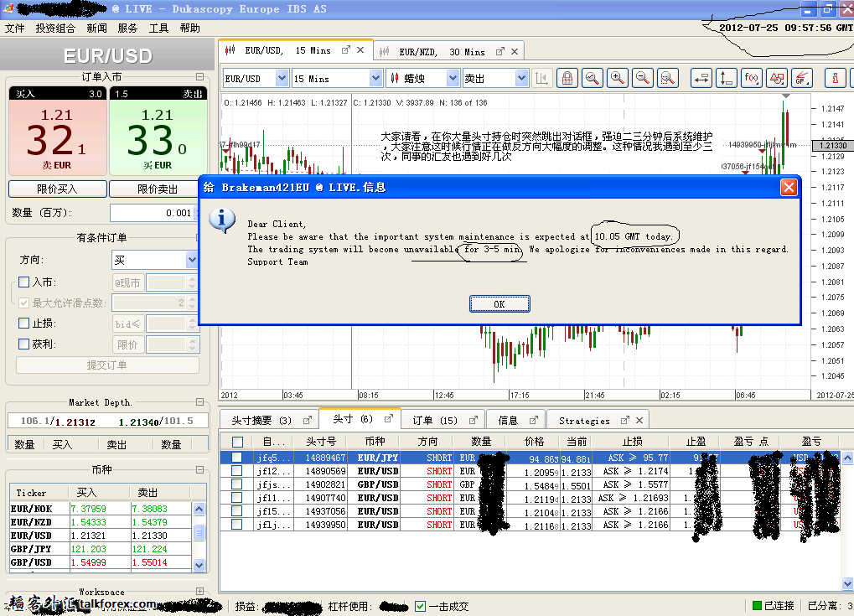Viewport: 854px width, 616px height.
Task: Click the red 买入 1.21321 price tile
Action: point(58,131)
